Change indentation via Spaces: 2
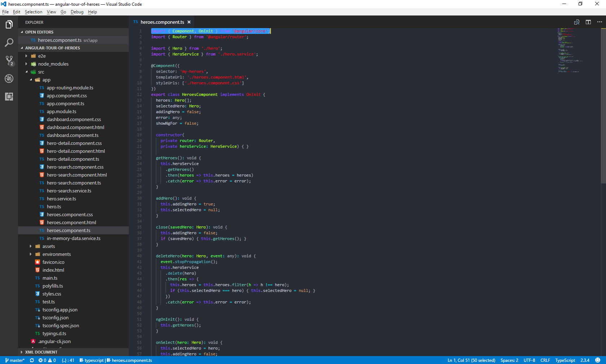The image size is (606, 364). pyautogui.click(x=509, y=360)
